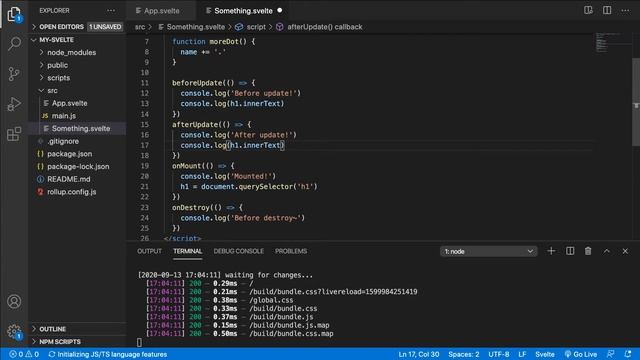This screenshot has width=640, height=360.
Task: Switch to the PROBLEMS panel tab
Action: [291, 251]
